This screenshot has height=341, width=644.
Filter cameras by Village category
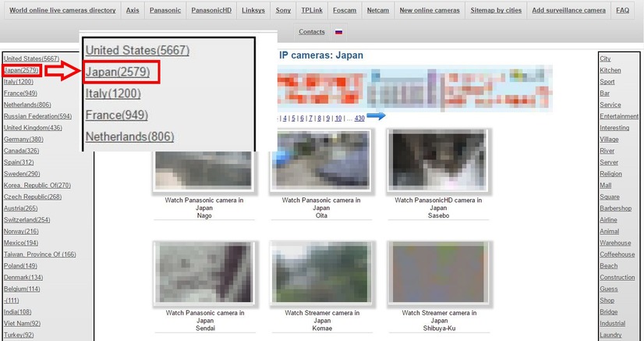point(609,139)
